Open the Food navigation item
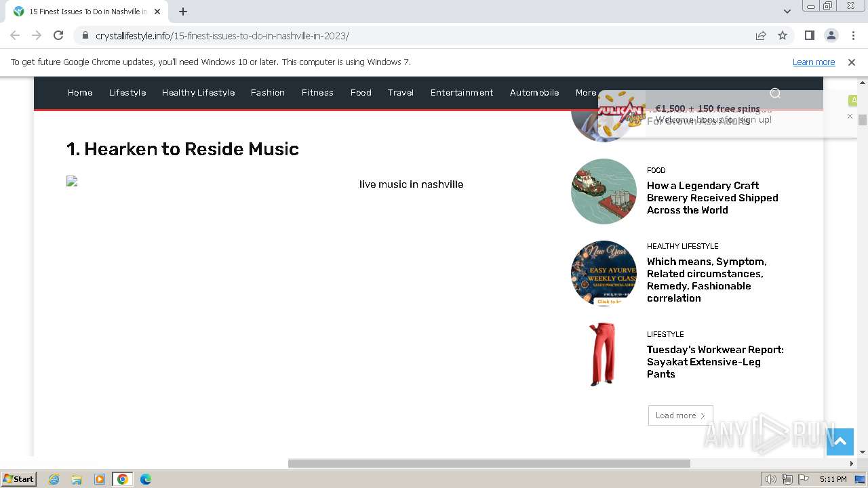Screen dimensions: 868x488 (x=361, y=93)
